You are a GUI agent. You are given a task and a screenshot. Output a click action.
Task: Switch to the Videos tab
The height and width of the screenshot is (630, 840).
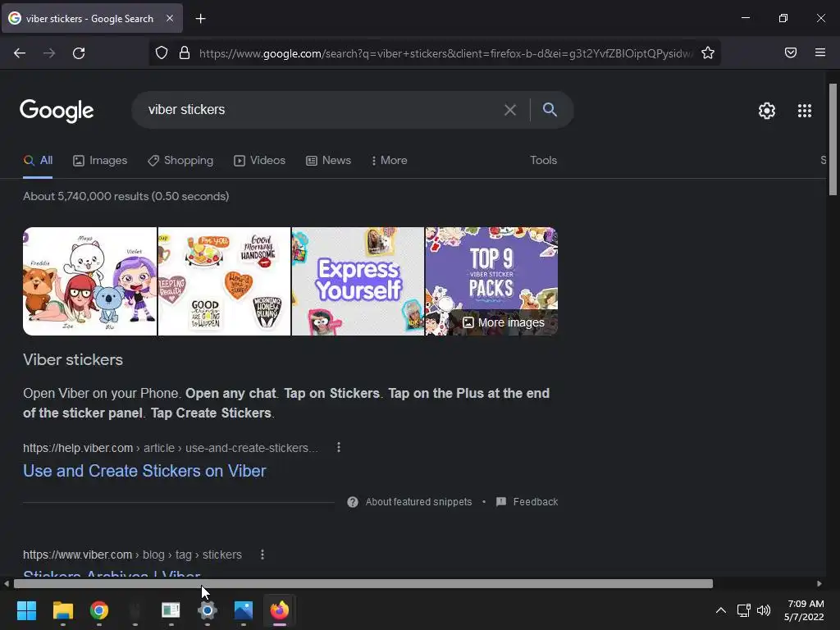point(260,160)
